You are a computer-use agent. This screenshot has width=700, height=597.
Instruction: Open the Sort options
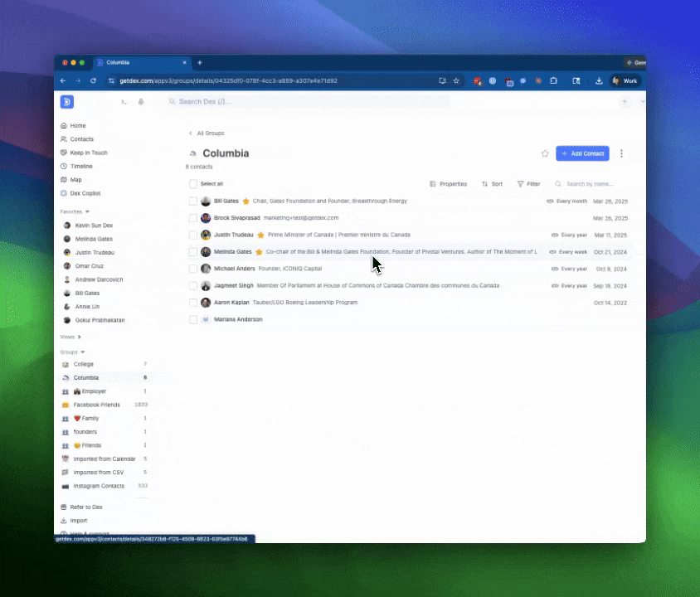point(493,183)
